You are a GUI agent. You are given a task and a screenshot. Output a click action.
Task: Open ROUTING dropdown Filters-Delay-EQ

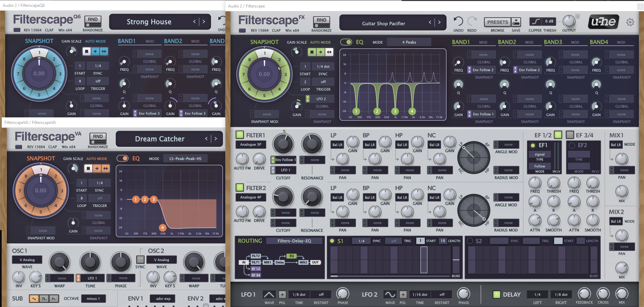[x=294, y=241]
